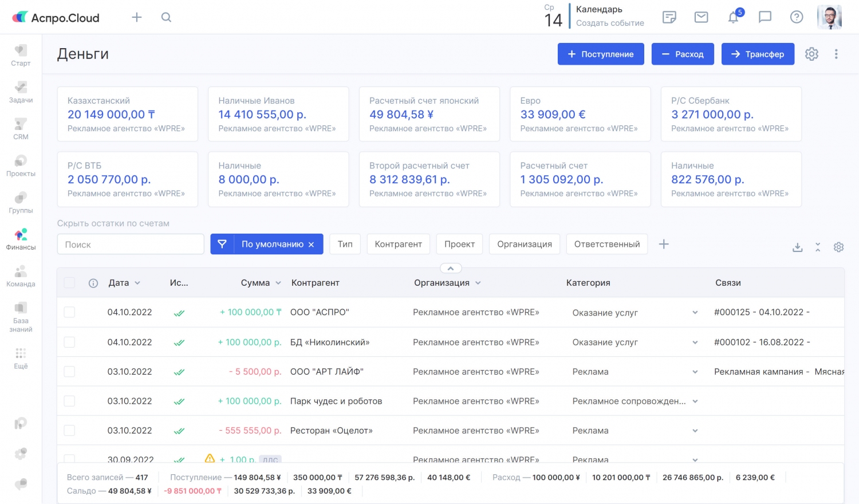Viewport: 859px width, 504px height.
Task: Open the notes icon in header
Action: [x=669, y=17]
